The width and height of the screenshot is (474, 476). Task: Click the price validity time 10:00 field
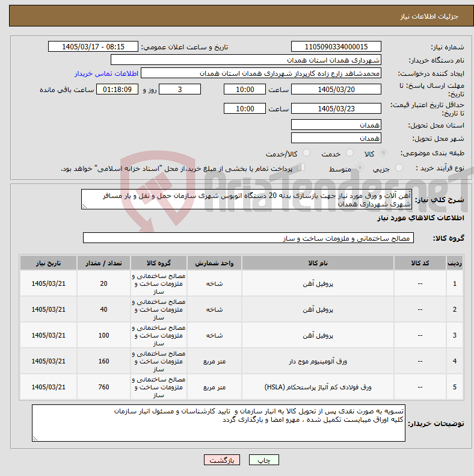[x=245, y=108]
